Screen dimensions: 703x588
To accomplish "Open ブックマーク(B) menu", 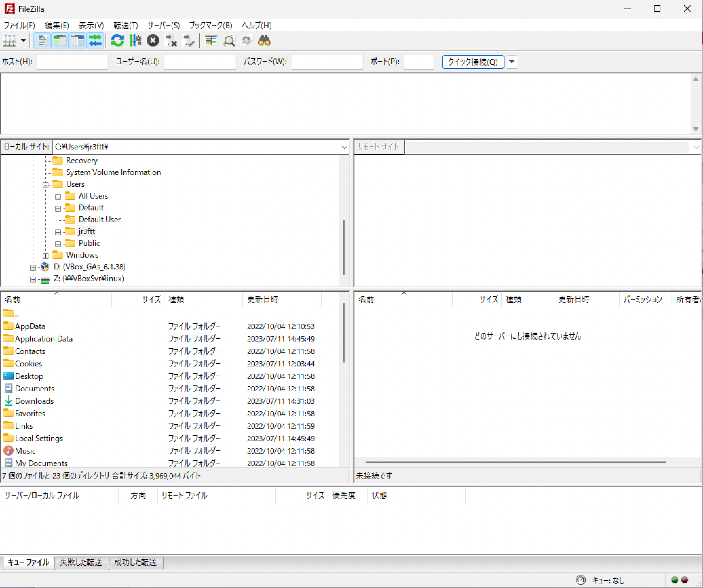I will click(x=211, y=26).
